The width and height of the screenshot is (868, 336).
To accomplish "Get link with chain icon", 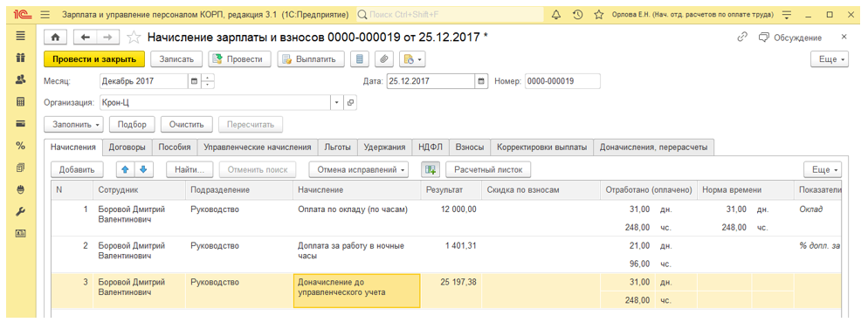I will [742, 38].
